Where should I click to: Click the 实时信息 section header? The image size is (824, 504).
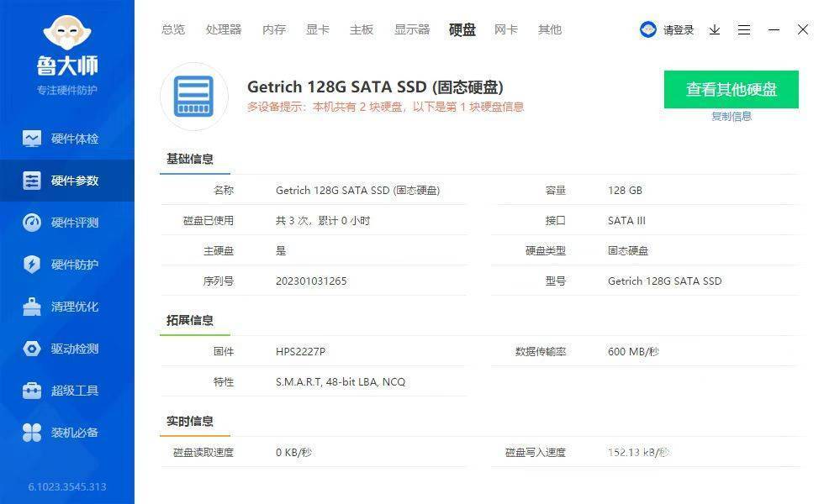190,421
